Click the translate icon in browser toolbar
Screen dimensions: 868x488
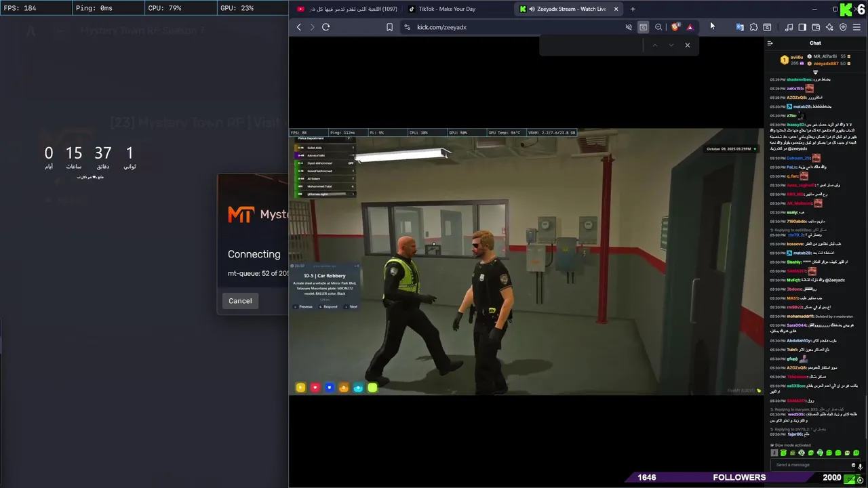(740, 27)
